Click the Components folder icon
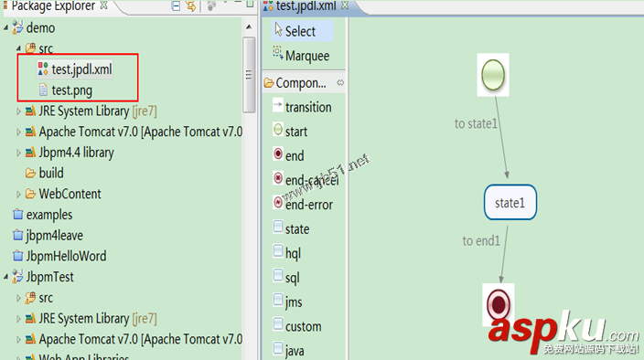The image size is (644, 360). tap(269, 83)
